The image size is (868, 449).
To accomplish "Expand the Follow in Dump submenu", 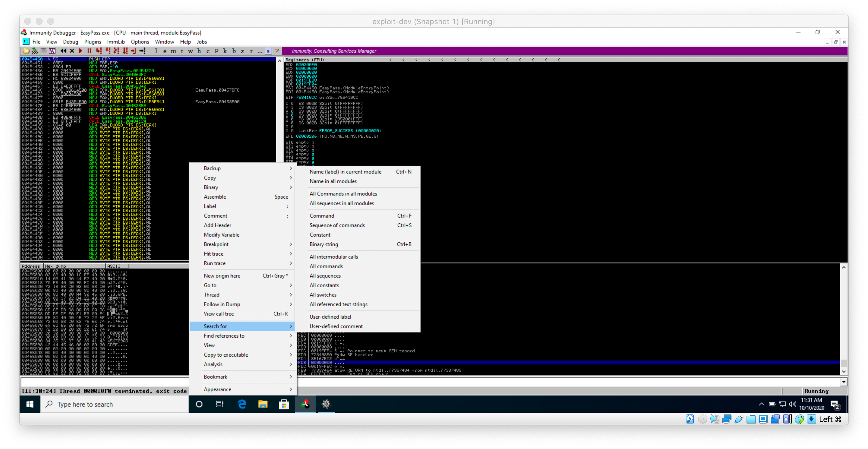I will [x=243, y=304].
